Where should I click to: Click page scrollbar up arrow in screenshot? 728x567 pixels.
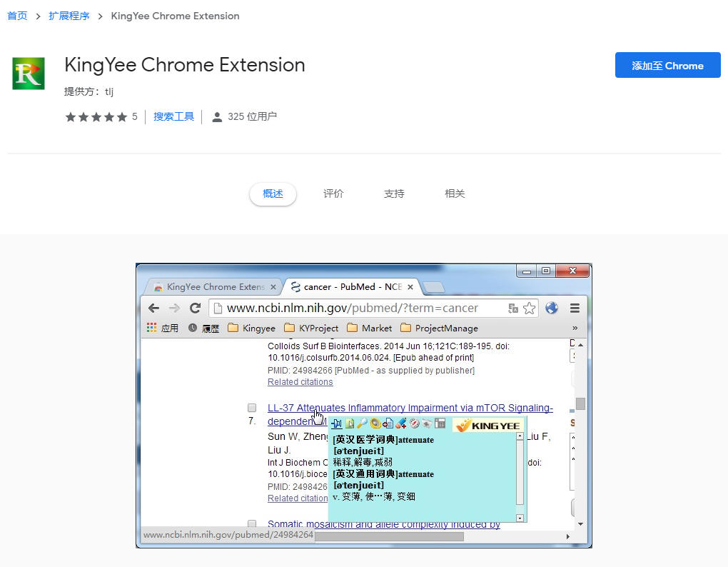(581, 345)
